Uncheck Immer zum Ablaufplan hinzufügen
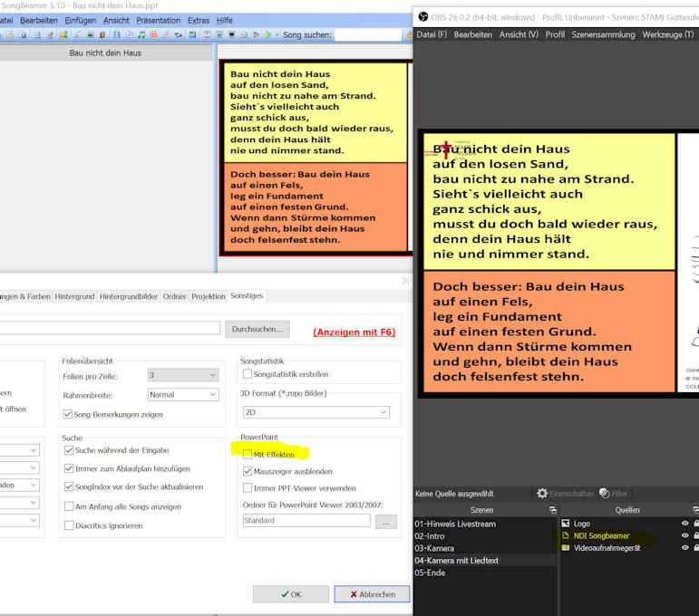The image size is (699, 616). [x=69, y=468]
